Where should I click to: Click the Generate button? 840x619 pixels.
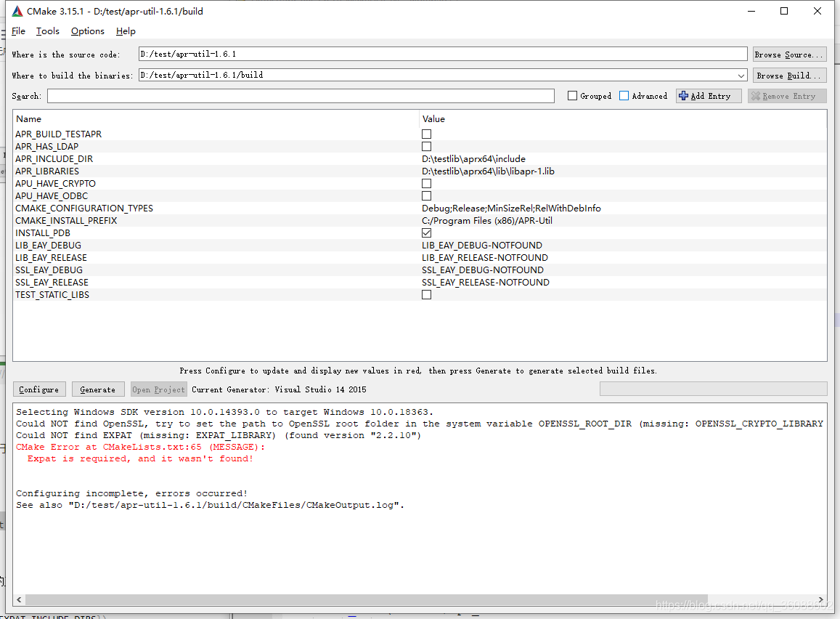click(x=98, y=389)
